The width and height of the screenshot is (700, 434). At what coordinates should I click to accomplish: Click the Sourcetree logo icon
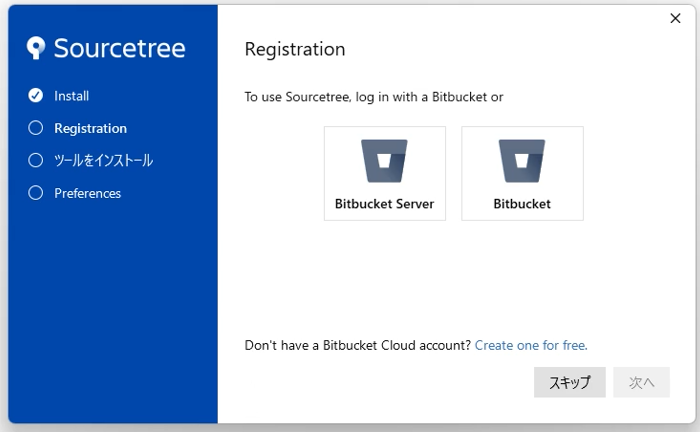coord(37,48)
